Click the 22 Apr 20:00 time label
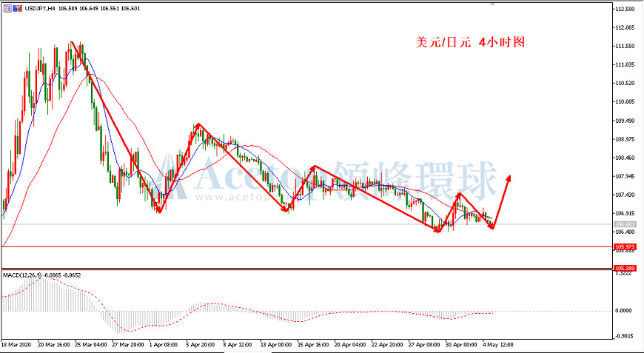The width and height of the screenshot is (644, 353). 387,344
